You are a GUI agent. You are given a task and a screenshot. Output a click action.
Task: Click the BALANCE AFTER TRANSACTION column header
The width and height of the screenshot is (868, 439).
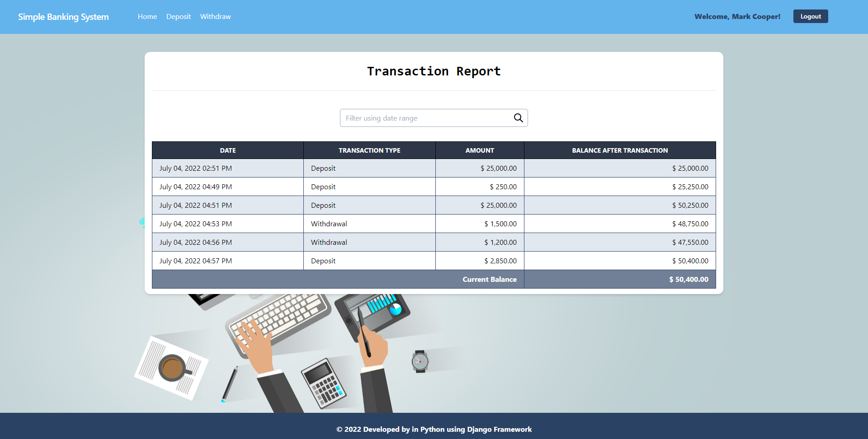pos(620,150)
